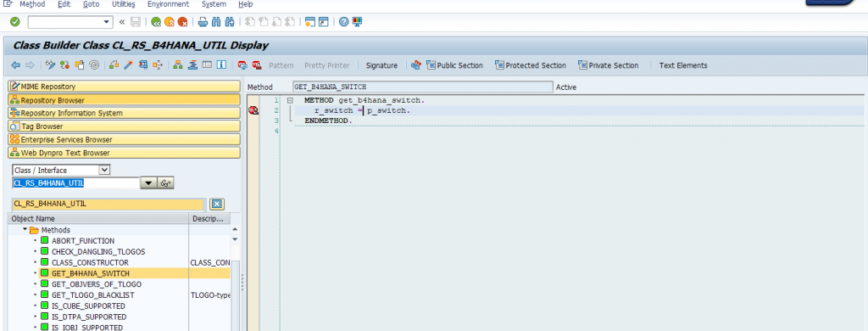868x331 pixels.
Task: Open the Utilities menu
Action: coord(123,4)
